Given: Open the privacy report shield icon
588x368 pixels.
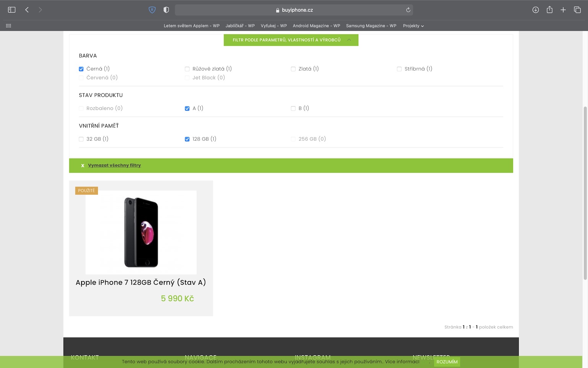Looking at the screenshot, I should coord(166,10).
